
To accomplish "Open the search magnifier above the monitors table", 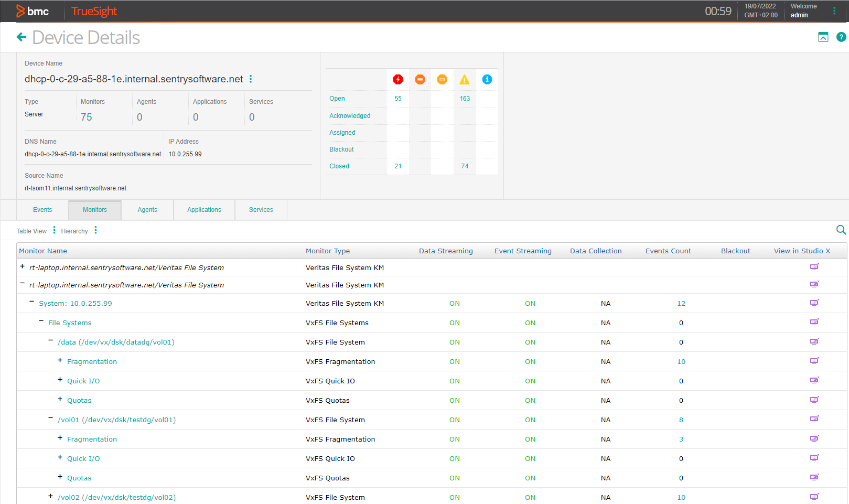I will [x=841, y=230].
